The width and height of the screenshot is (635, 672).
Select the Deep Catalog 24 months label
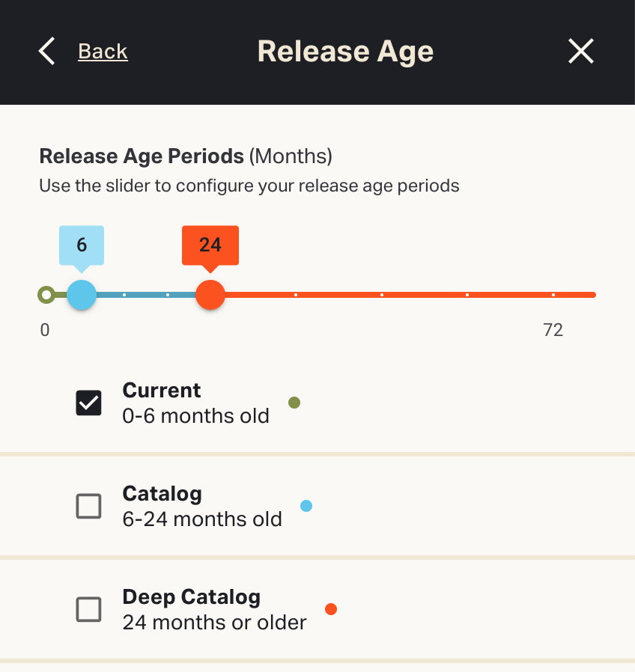(x=214, y=610)
